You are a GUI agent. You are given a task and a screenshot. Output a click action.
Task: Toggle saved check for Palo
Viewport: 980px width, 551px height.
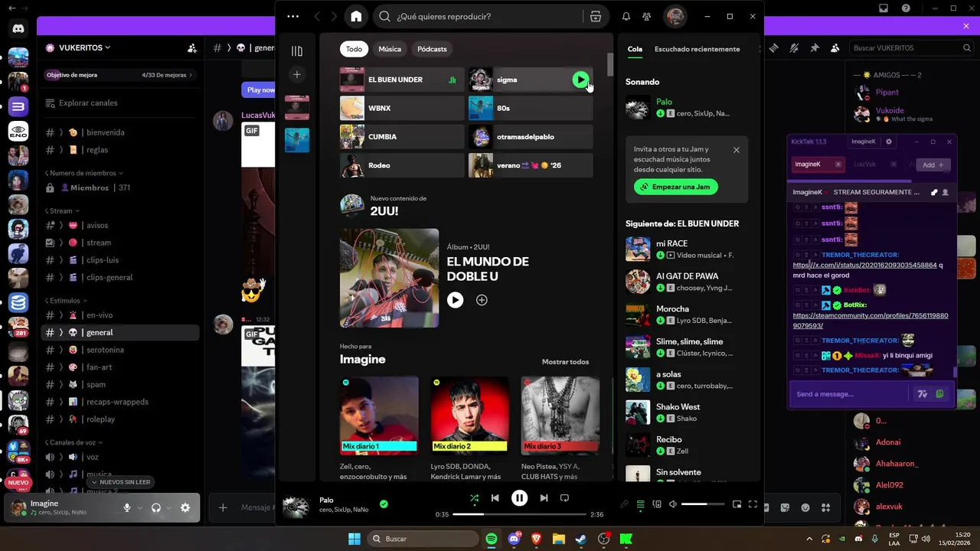pos(384,504)
